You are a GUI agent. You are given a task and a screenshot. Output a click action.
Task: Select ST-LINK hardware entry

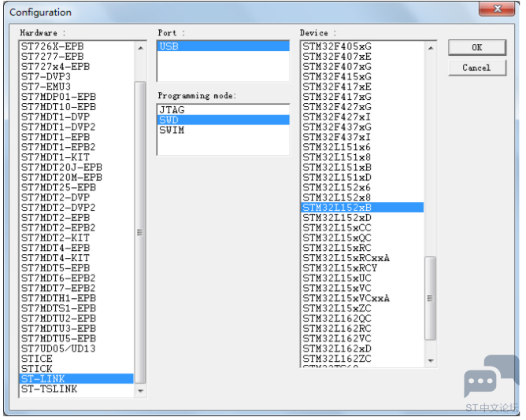coord(76,379)
